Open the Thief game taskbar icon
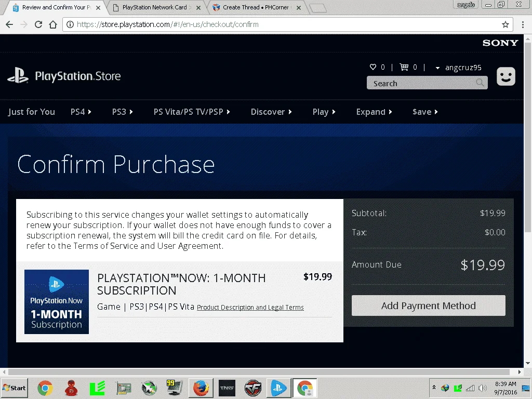Viewport: 532px width, 399px height. (227, 388)
